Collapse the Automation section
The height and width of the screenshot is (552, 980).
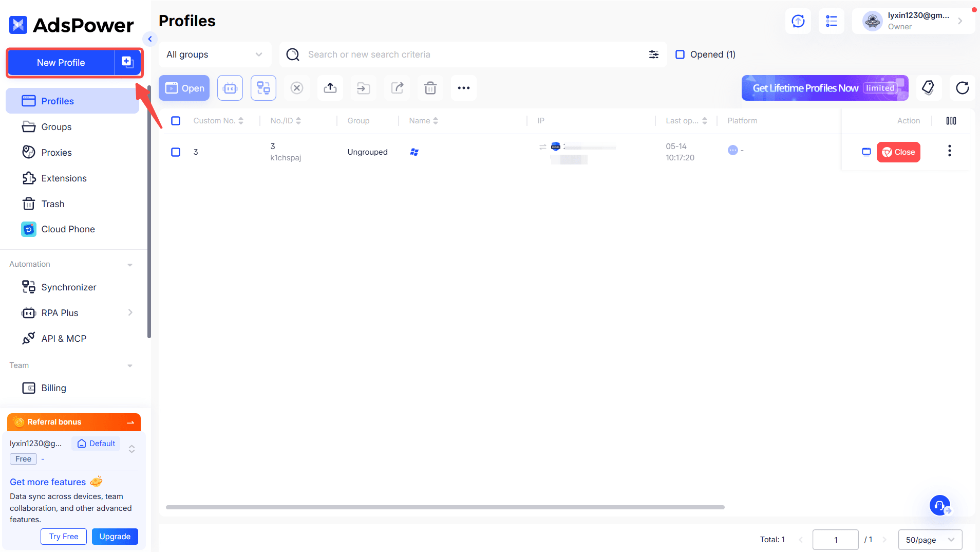pyautogui.click(x=130, y=265)
